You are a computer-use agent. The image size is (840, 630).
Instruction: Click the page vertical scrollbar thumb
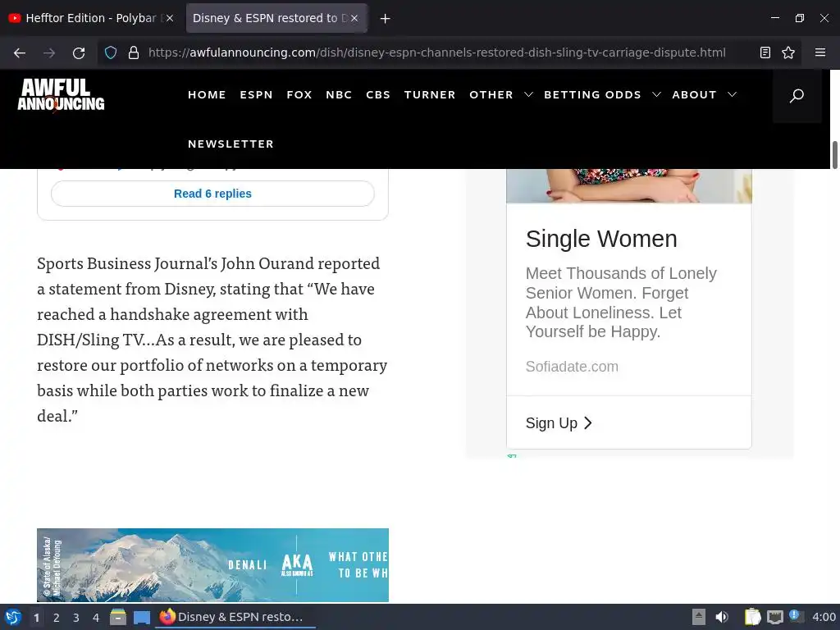coord(834,155)
